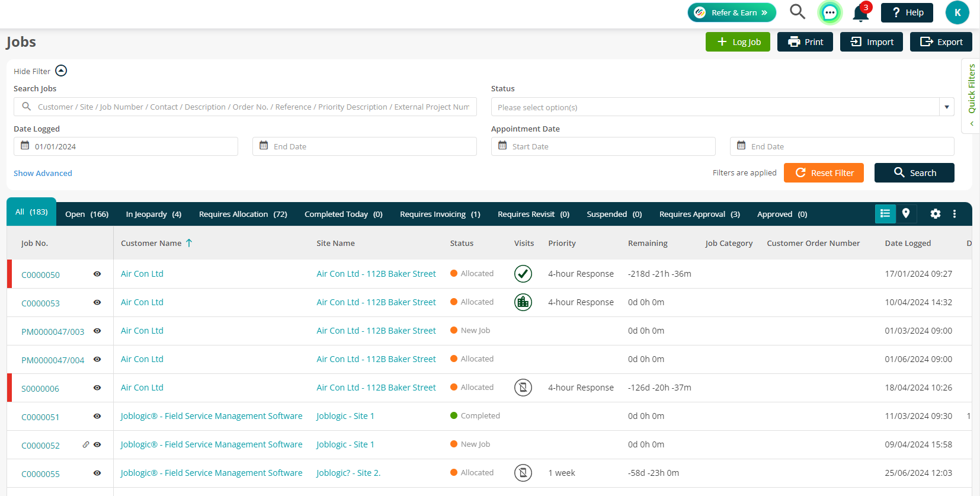Click the Date Logged End Date field
Image resolution: width=980 pixels, height=496 pixels.
point(364,146)
